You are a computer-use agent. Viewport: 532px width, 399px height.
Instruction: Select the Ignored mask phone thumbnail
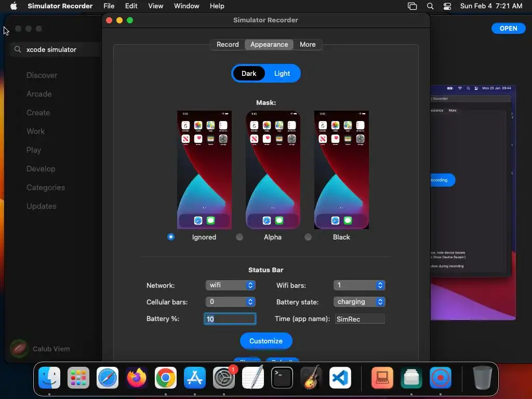tap(204, 170)
